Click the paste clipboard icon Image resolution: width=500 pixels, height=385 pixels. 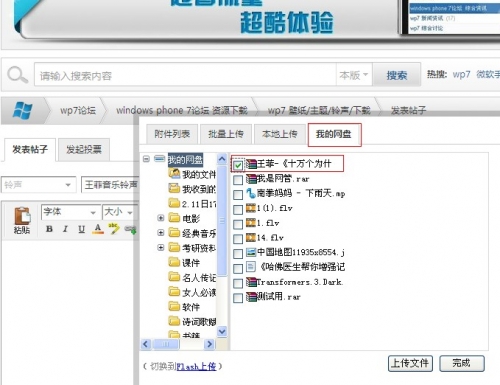pyautogui.click(x=22, y=216)
